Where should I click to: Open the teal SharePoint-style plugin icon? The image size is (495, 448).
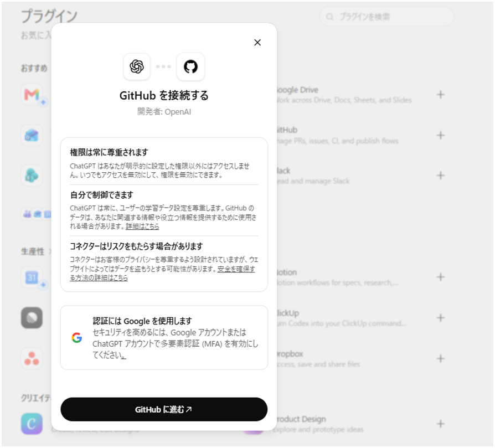(32, 175)
